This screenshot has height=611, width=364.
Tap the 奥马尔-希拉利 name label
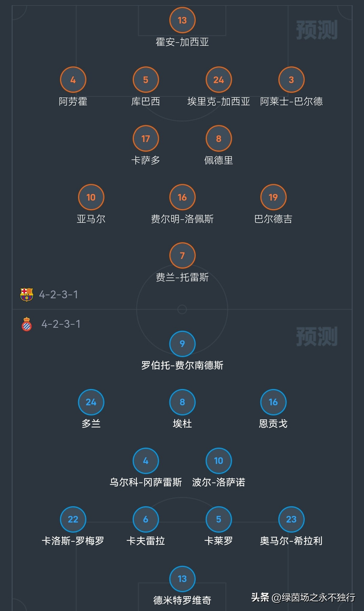click(x=291, y=541)
